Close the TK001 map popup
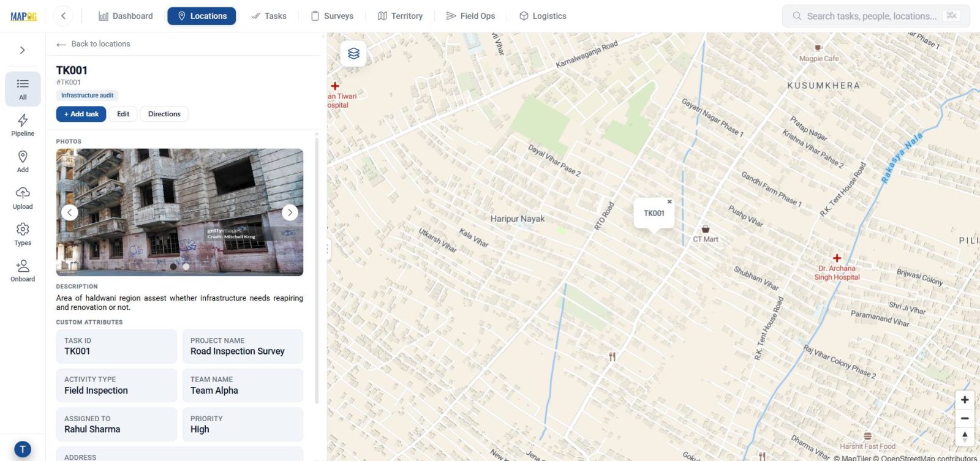Screen dimensions: 980x461 coord(669,201)
